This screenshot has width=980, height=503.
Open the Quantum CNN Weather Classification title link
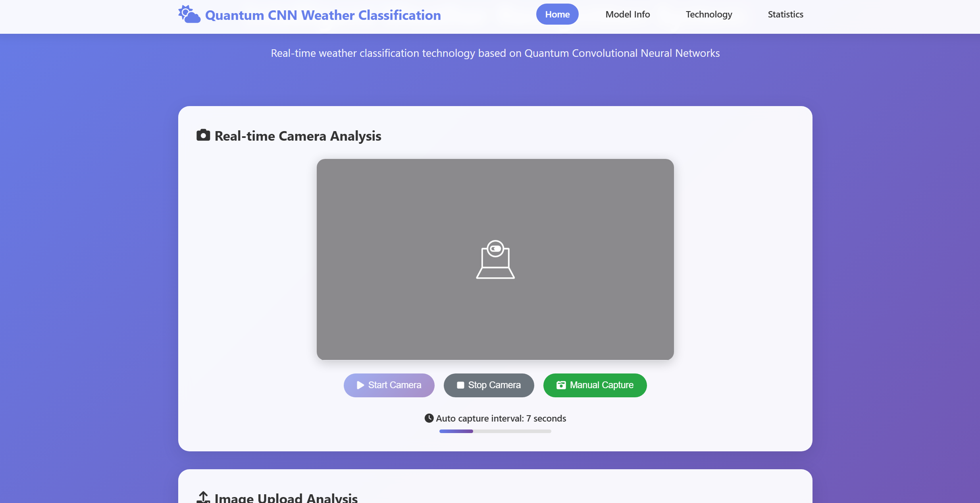[x=323, y=15]
